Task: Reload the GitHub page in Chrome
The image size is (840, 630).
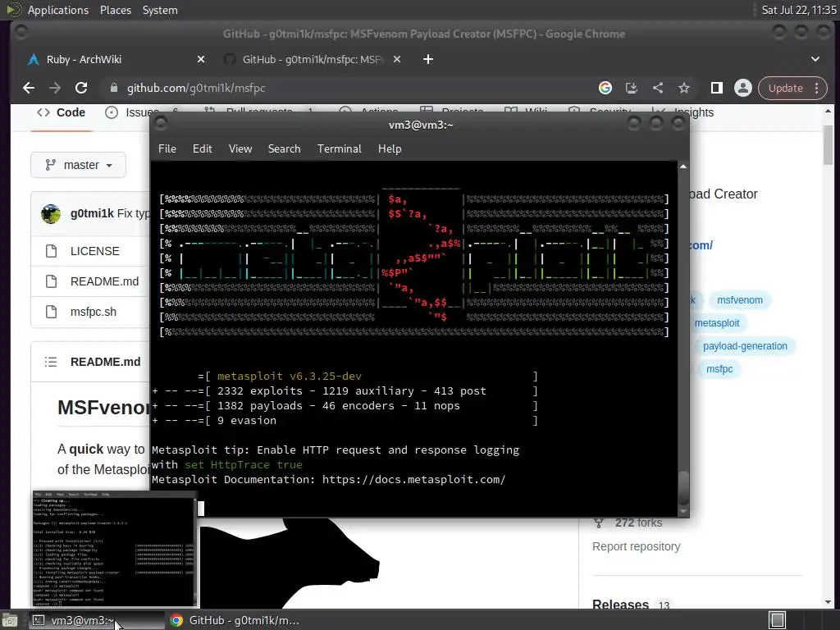Action: 81,88
